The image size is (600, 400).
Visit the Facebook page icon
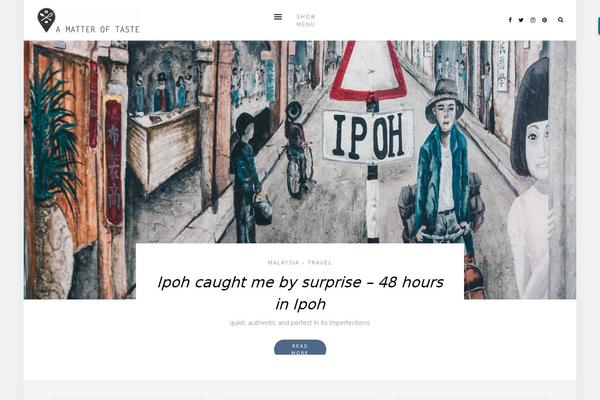[x=510, y=20]
